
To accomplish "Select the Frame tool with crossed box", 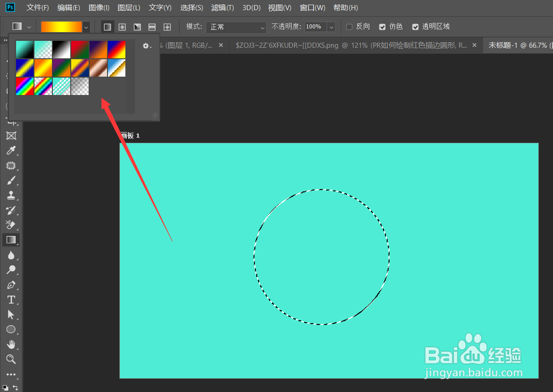I will pos(11,136).
